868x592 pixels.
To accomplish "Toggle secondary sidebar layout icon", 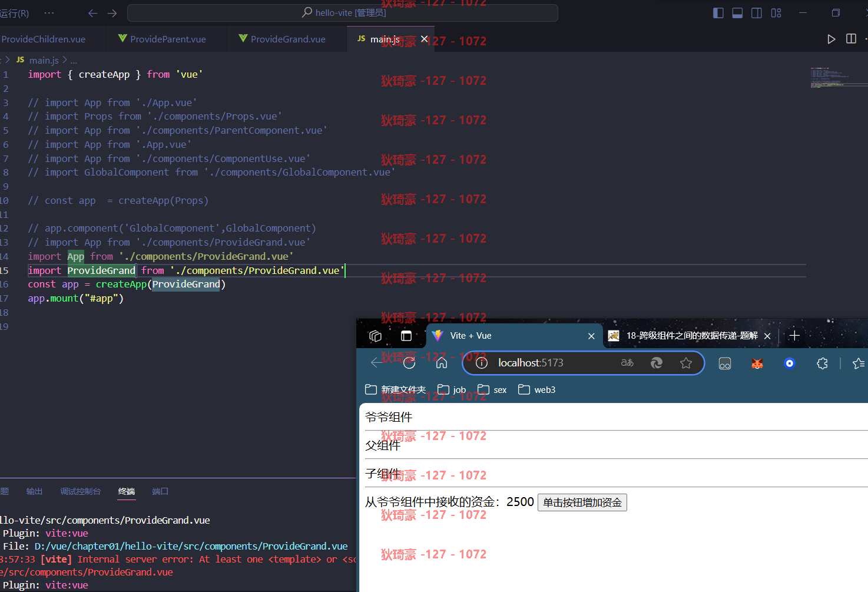I will [757, 13].
